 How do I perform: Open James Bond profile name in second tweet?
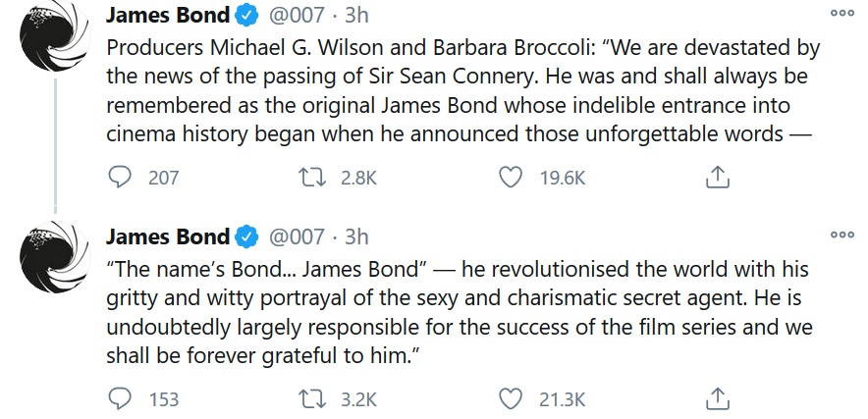[168, 236]
